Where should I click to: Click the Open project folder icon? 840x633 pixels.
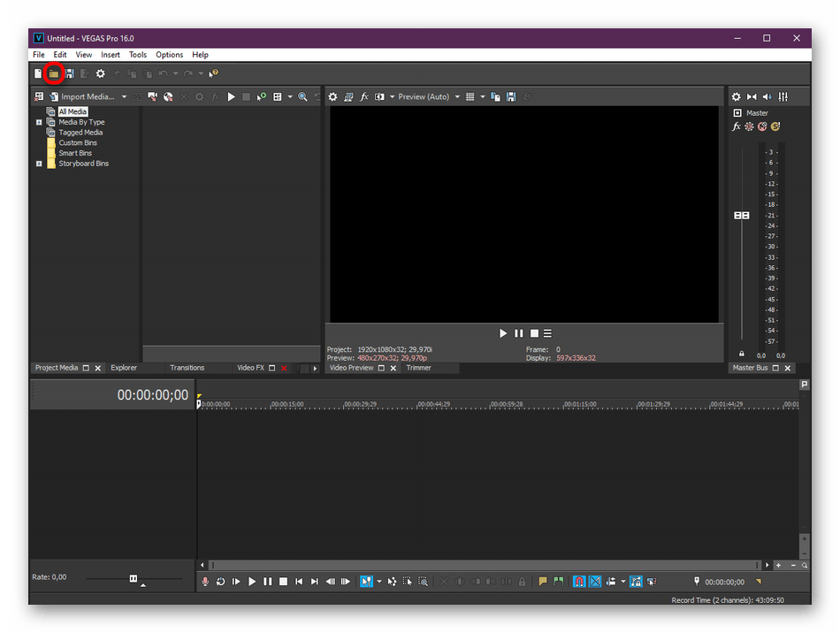coord(53,73)
